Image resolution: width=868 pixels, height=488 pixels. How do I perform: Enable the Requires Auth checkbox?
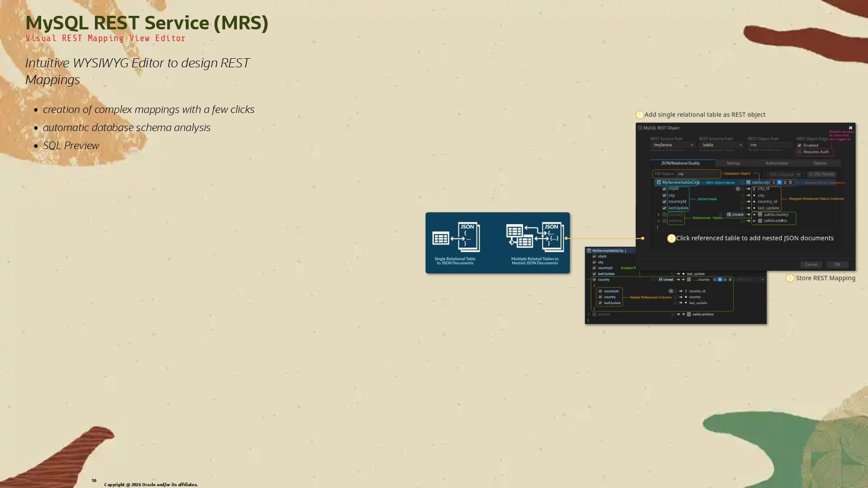click(799, 152)
